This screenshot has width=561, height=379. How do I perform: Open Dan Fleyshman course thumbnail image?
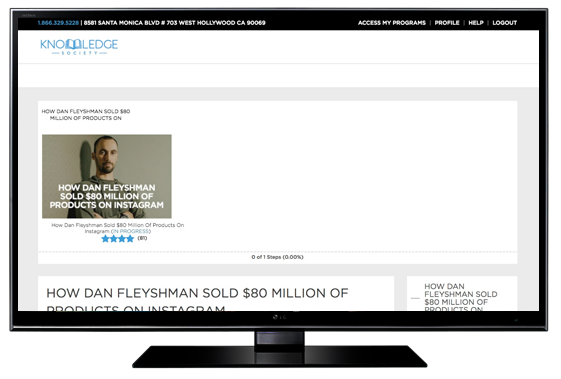point(107,176)
